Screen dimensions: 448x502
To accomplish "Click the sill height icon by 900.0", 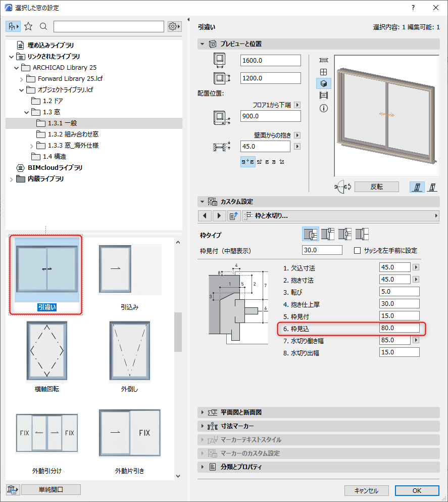I will click(222, 117).
